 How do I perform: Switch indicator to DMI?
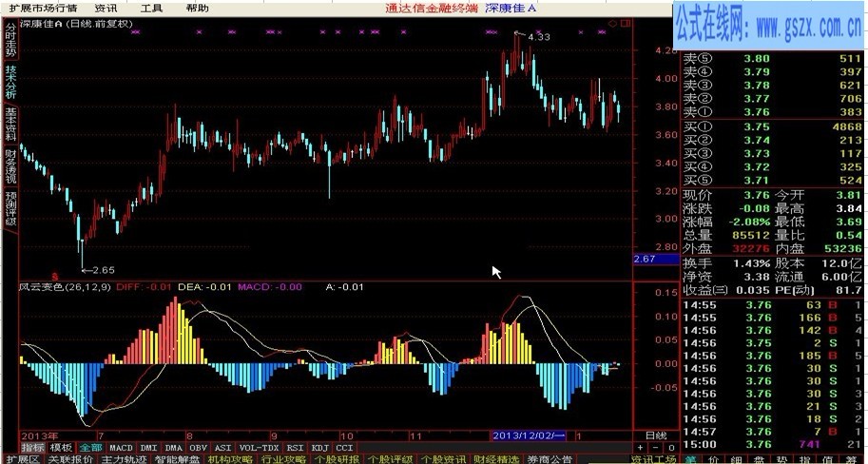[148, 448]
